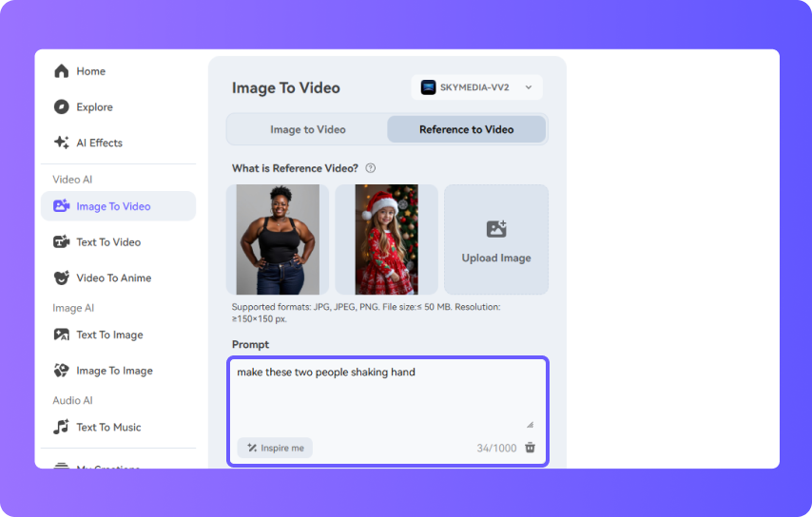
Task: Click the Video To Anime bear icon
Action: click(61, 278)
